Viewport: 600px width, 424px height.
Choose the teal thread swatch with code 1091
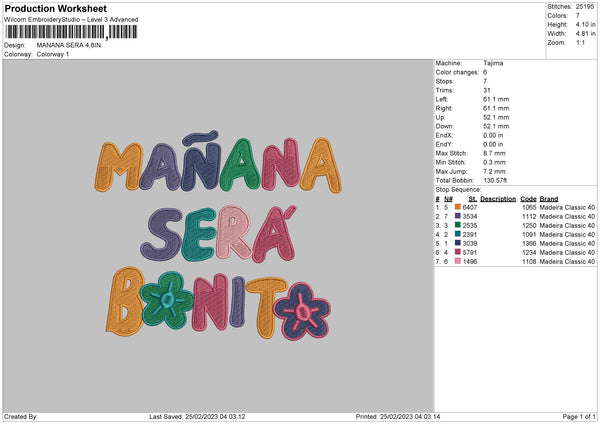tap(457, 234)
